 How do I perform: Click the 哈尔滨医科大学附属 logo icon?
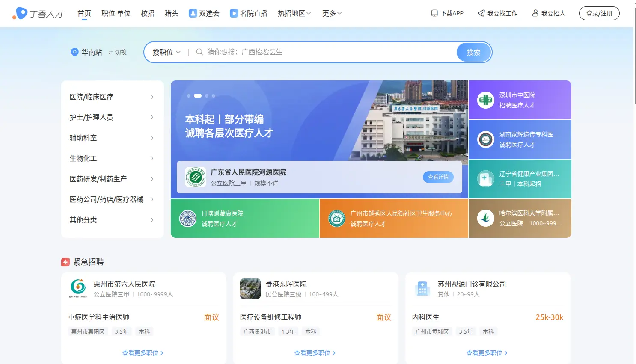486,218
